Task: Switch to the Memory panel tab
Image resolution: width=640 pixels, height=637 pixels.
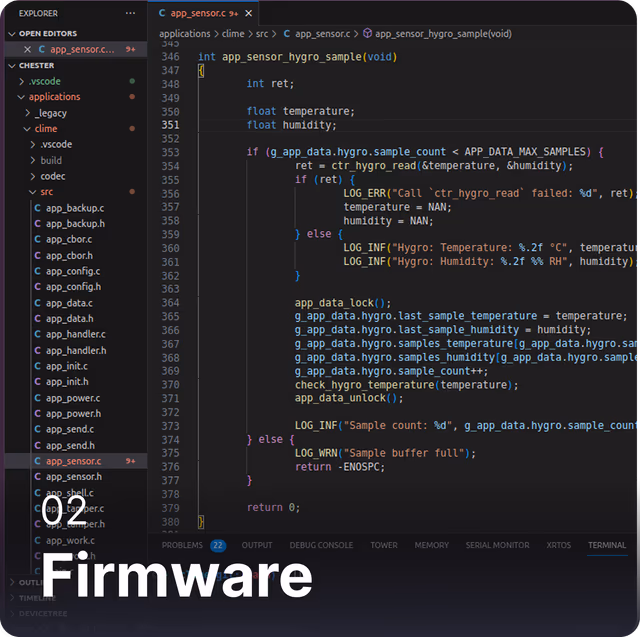Action: point(431,545)
